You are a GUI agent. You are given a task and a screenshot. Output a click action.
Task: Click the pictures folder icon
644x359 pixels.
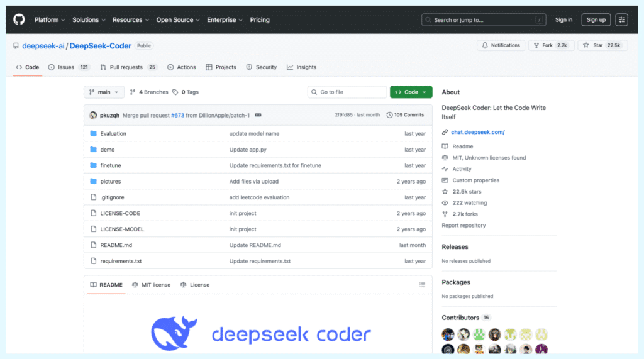[x=93, y=181]
